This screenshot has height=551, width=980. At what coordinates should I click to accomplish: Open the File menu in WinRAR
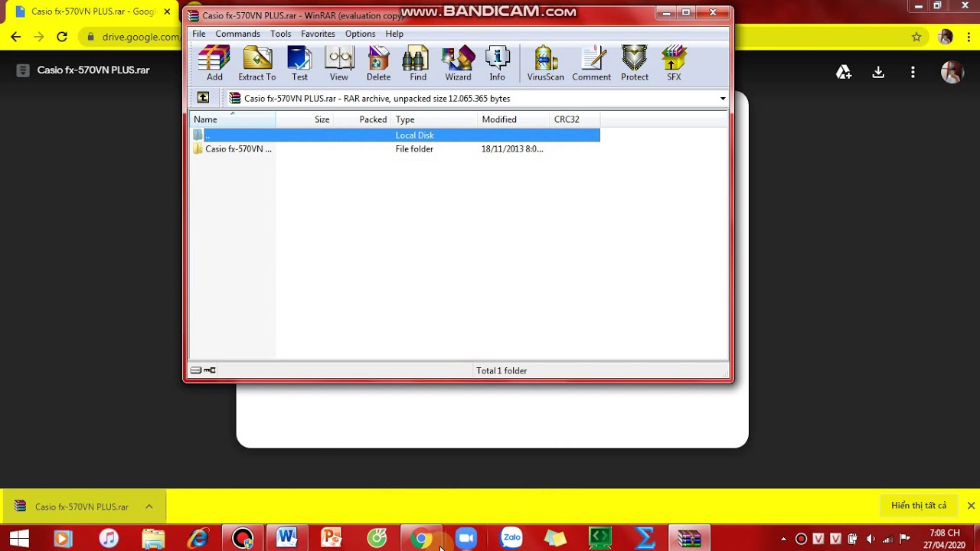[199, 34]
